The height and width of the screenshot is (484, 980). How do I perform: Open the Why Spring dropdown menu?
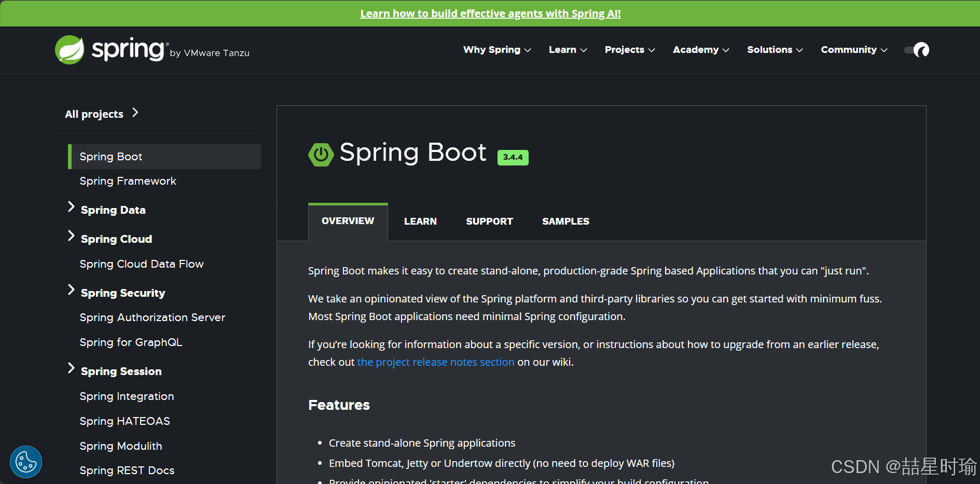[497, 50]
